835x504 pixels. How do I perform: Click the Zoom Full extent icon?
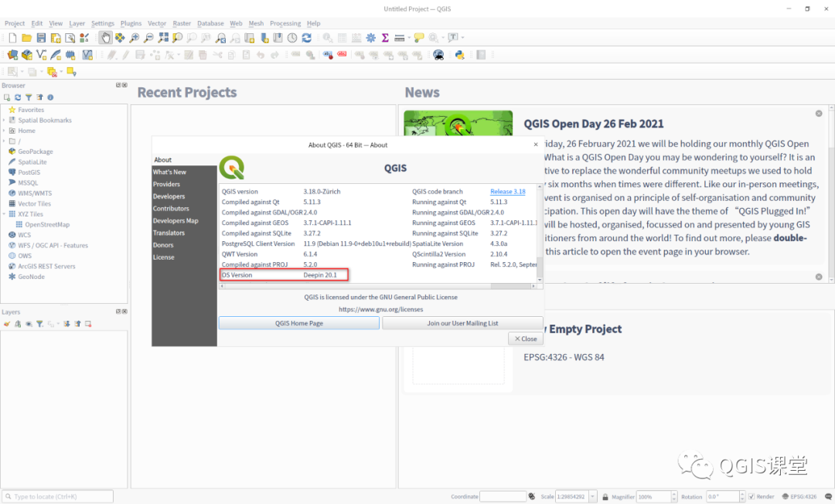pyautogui.click(x=163, y=38)
